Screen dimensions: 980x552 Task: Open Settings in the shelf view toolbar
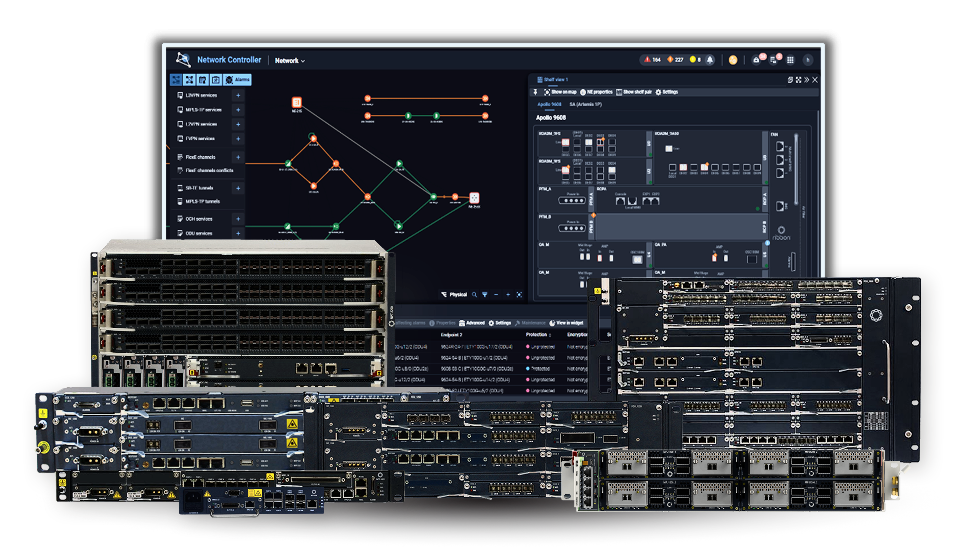667,92
